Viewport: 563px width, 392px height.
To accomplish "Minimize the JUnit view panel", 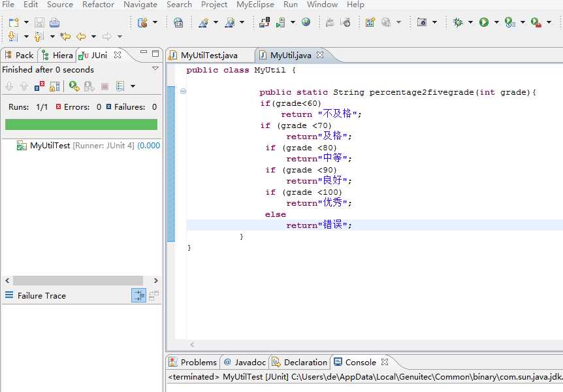I will click(x=144, y=53).
